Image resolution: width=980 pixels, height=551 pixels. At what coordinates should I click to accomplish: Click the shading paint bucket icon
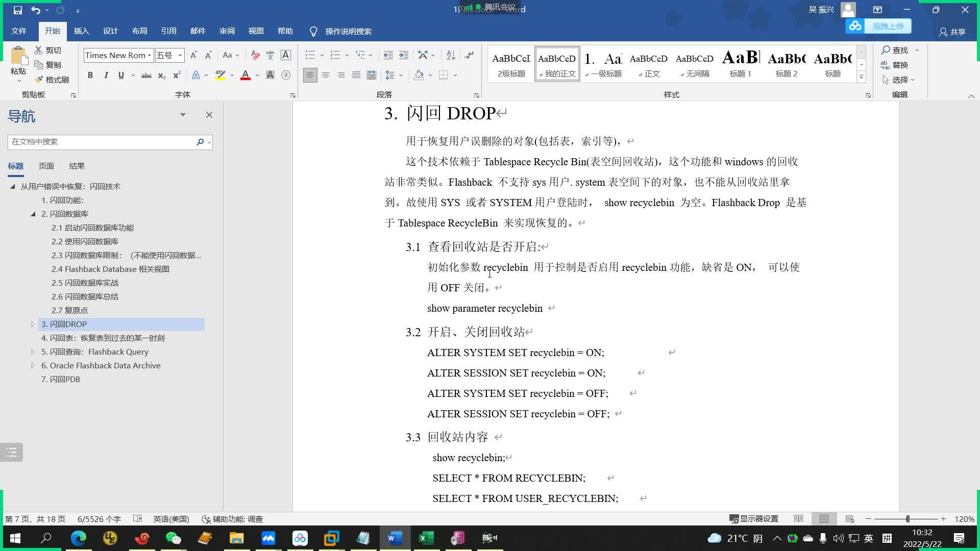tap(419, 76)
